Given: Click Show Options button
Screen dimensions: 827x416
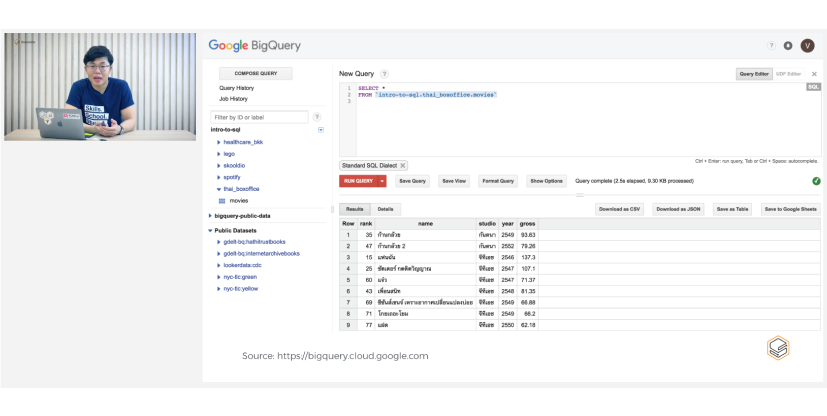Looking at the screenshot, I should (x=546, y=181).
